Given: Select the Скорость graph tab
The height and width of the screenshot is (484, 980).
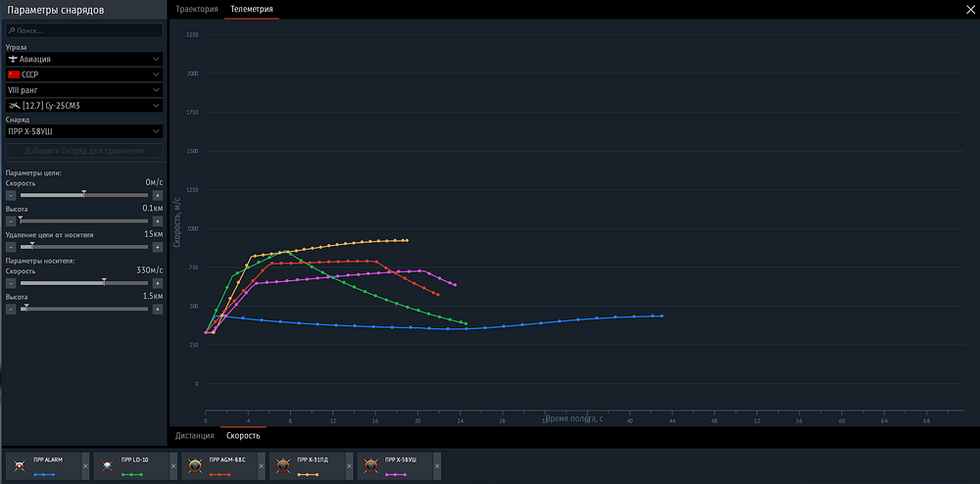Looking at the screenshot, I should click(x=243, y=436).
